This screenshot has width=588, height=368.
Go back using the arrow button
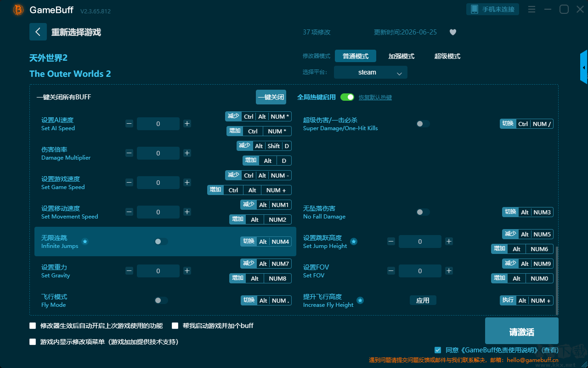click(x=38, y=32)
